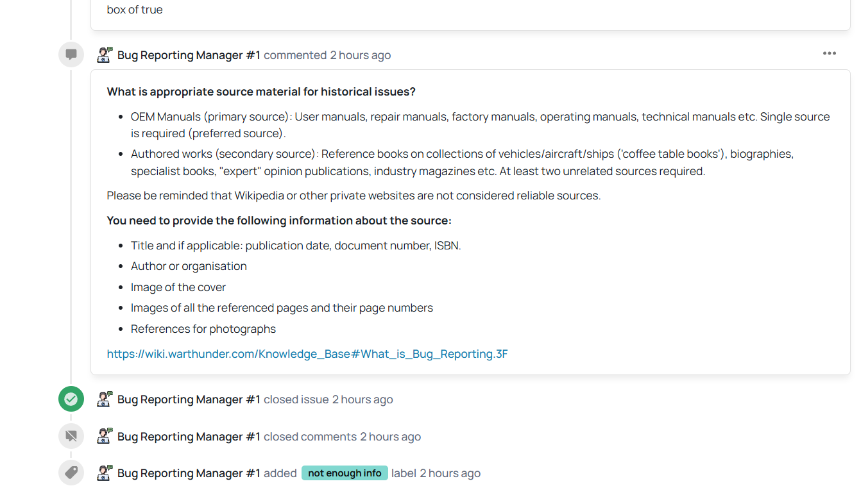
Task: Click the avatar next to the comment author
Action: click(105, 55)
